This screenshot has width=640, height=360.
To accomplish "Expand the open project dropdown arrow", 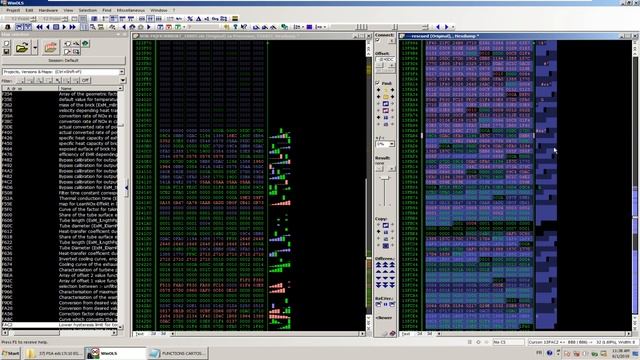I will tap(35, 48).
